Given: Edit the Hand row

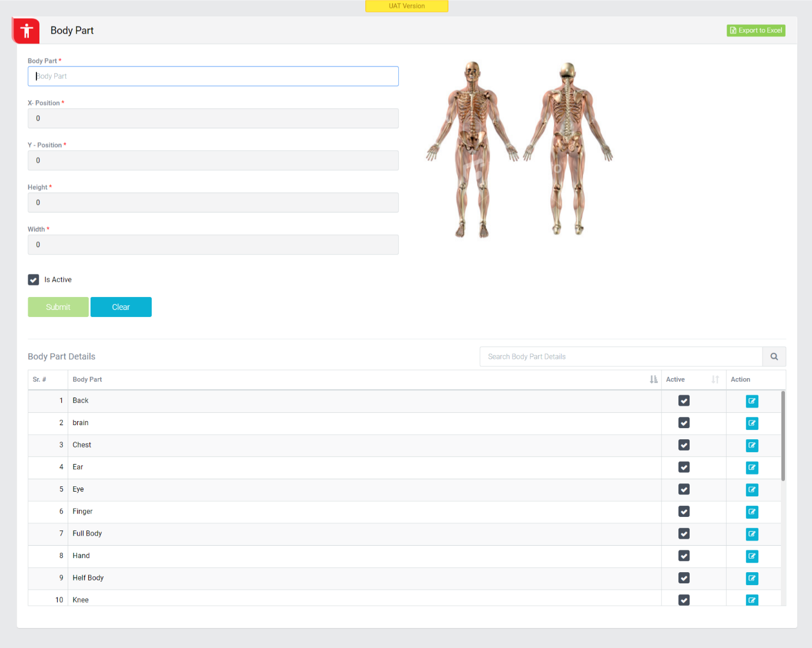Looking at the screenshot, I should (x=752, y=556).
